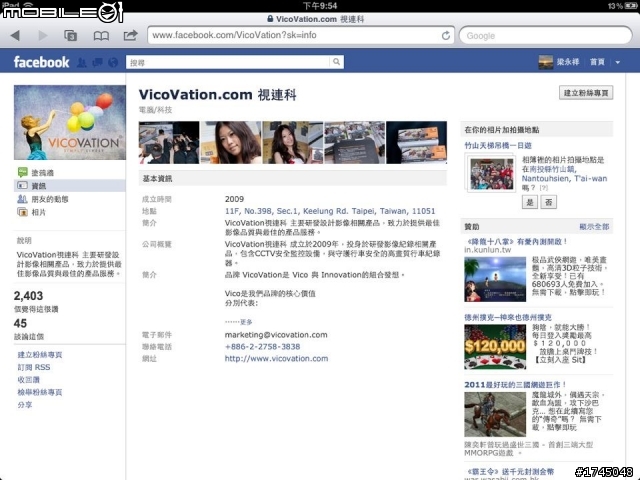Click the [?] help link beside location question
Viewport: 640px width, 480px height.
(x=543, y=188)
